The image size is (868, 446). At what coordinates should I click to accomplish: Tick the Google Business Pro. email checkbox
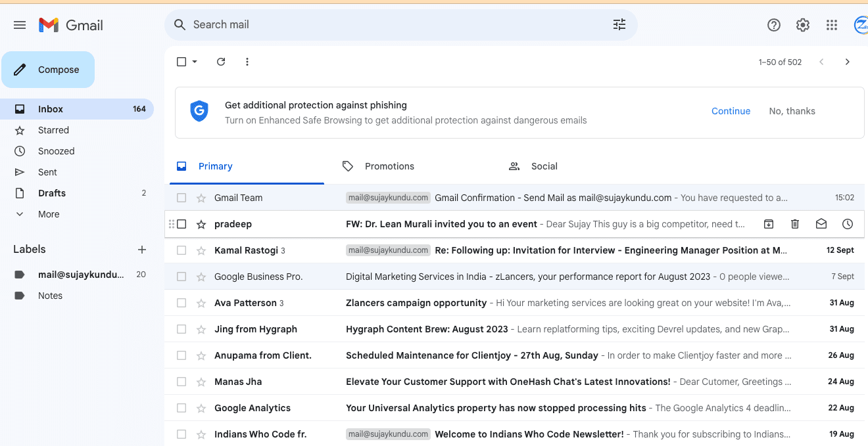coord(181,277)
